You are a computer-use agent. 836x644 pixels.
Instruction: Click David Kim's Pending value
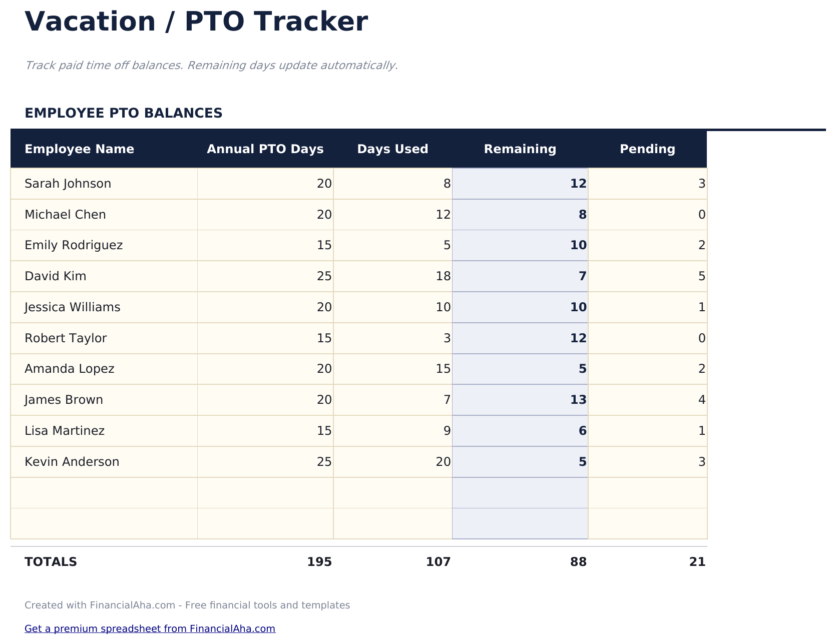(702, 276)
